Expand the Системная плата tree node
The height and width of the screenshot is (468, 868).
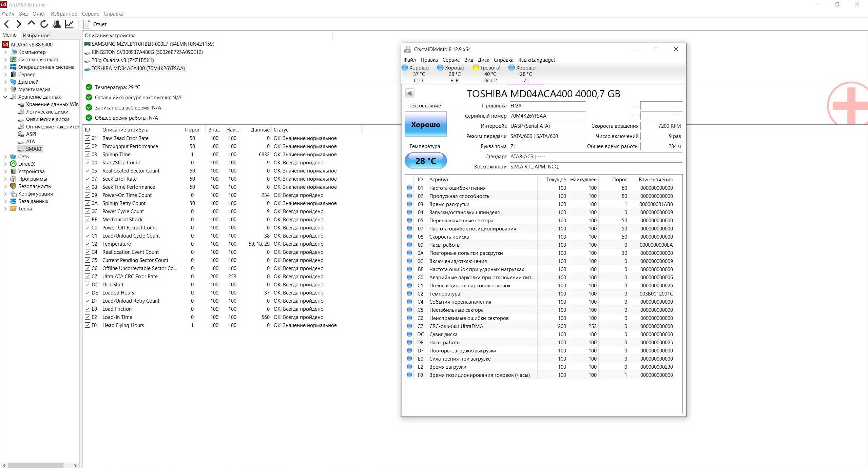[x=5, y=60]
